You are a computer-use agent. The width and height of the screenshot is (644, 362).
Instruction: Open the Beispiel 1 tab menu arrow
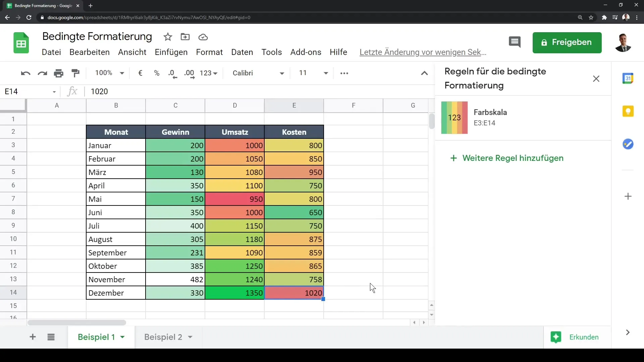[122, 337]
